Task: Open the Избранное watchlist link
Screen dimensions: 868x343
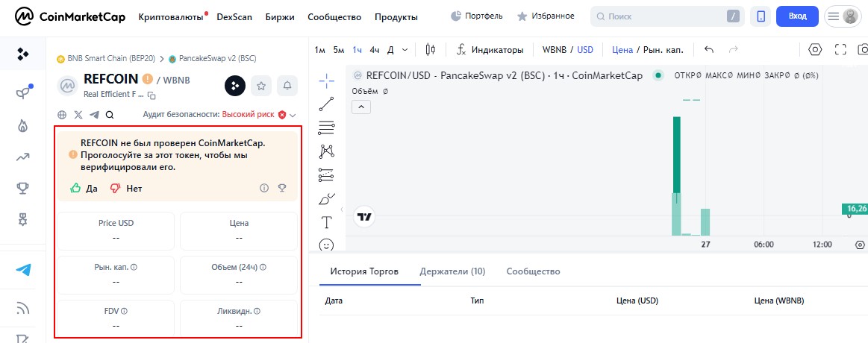Action: point(546,16)
